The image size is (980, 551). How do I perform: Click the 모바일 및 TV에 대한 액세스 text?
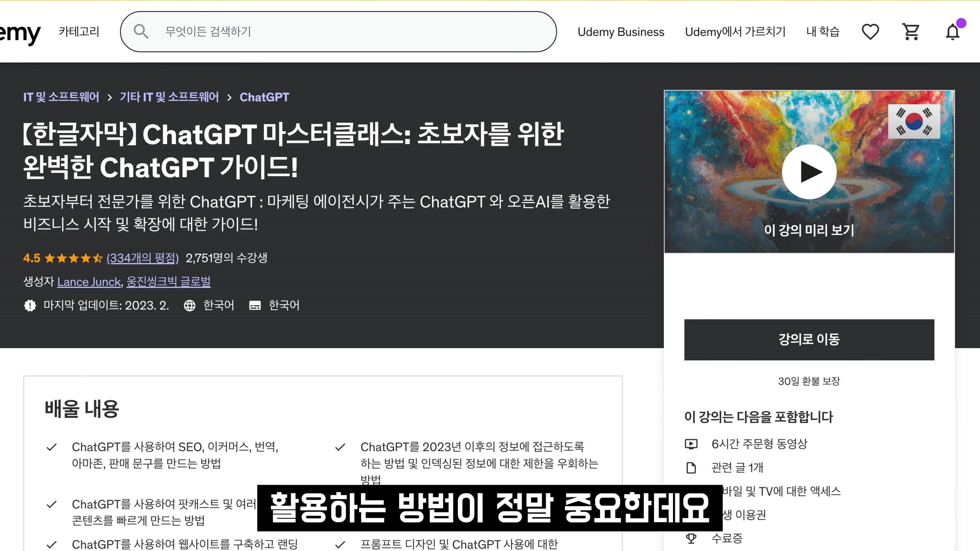click(x=781, y=491)
